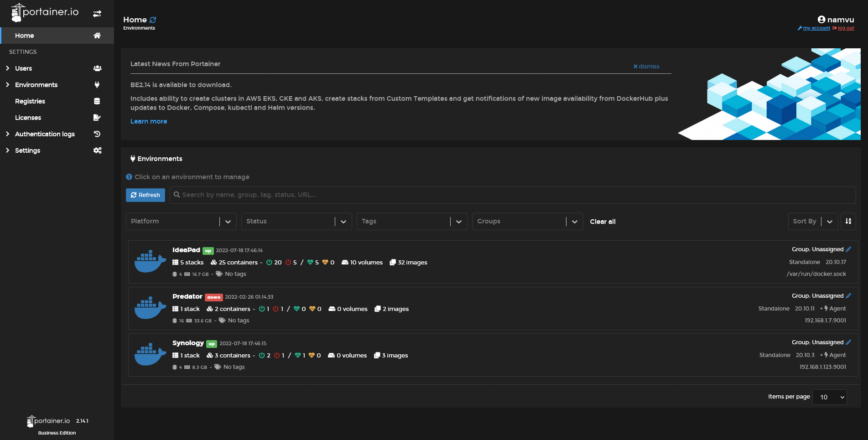
Task: Open Licenses menu item
Action: (57, 118)
